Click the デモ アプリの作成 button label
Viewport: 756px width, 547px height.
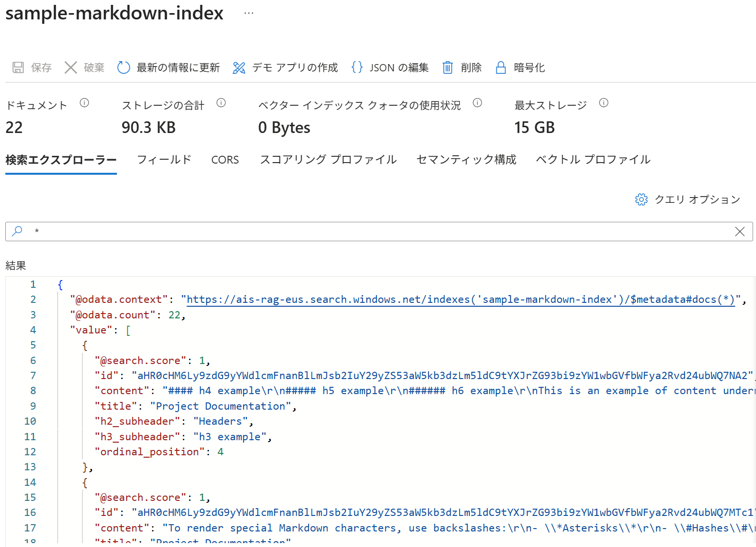click(x=295, y=68)
